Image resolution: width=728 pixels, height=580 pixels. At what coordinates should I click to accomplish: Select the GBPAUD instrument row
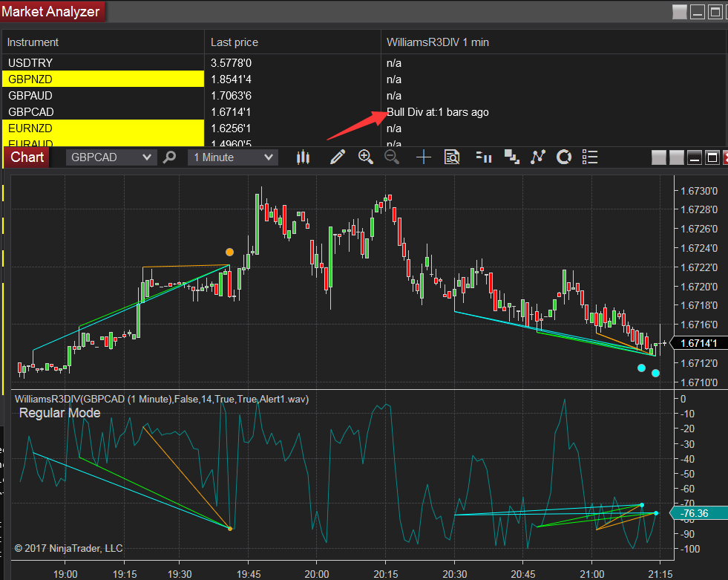[x=103, y=95]
